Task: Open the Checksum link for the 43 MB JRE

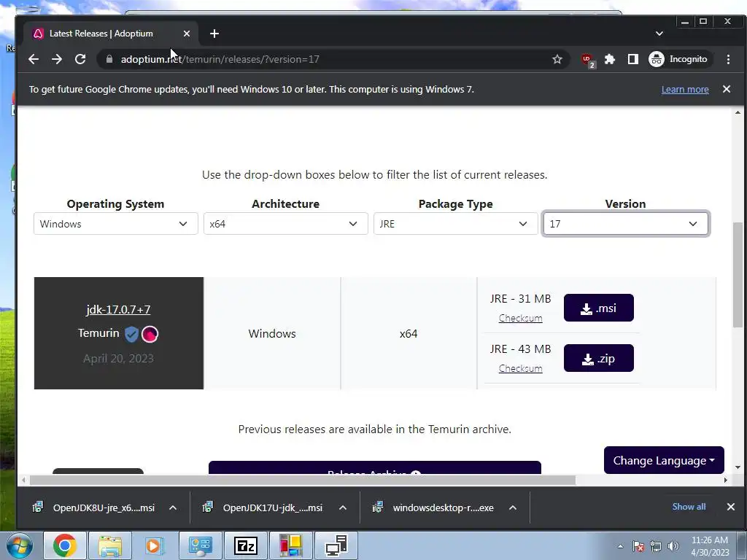Action: pyautogui.click(x=520, y=368)
